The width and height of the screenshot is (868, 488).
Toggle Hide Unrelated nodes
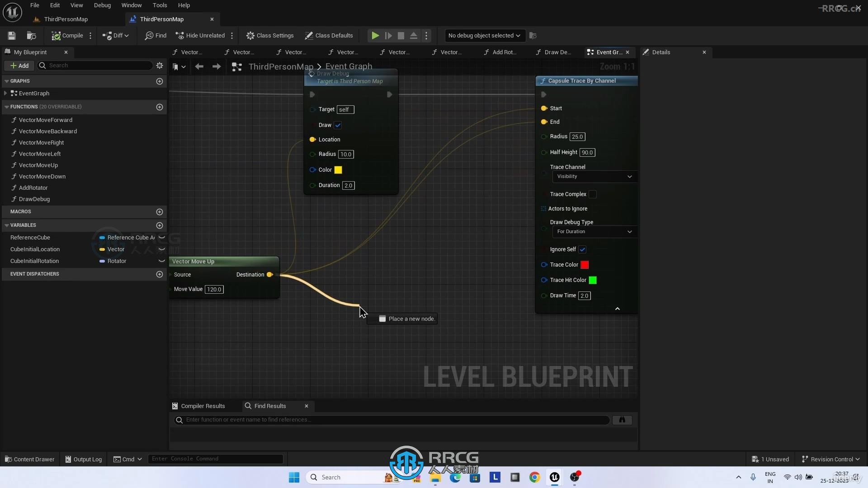(x=200, y=36)
